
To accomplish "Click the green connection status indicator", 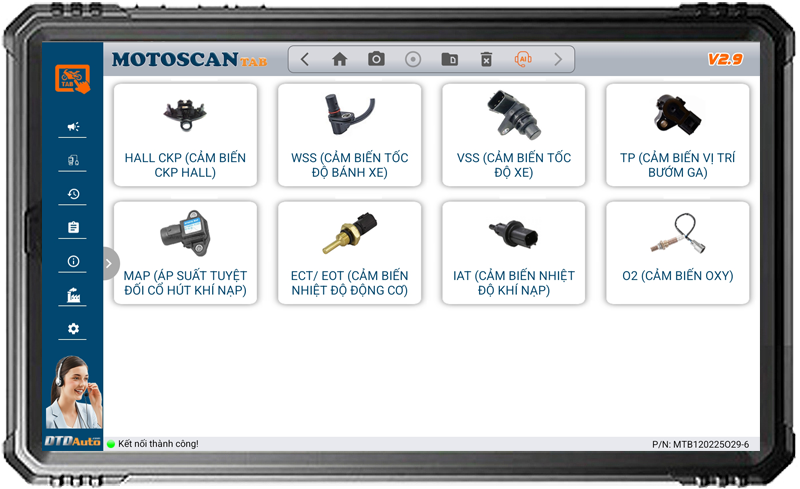I will pos(111,445).
